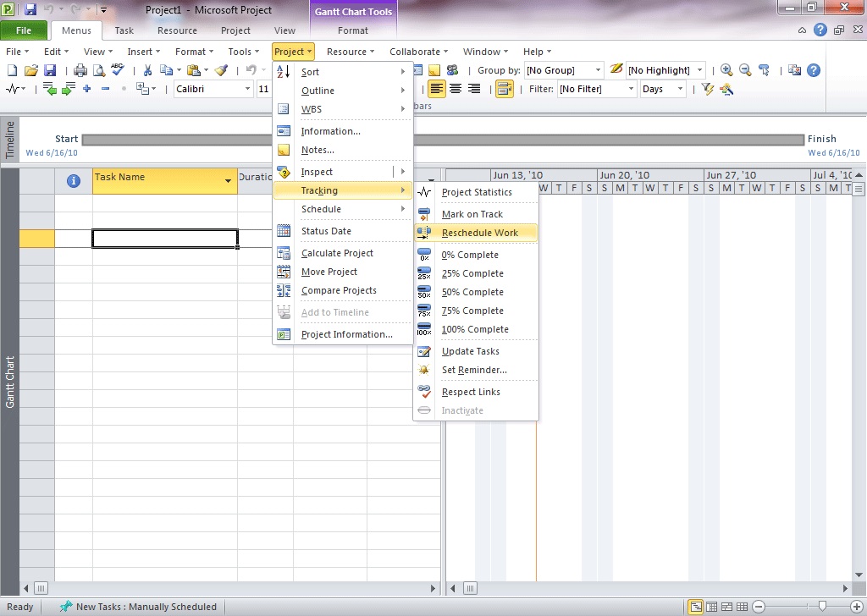Click the Print icon in the toolbar

click(x=80, y=70)
